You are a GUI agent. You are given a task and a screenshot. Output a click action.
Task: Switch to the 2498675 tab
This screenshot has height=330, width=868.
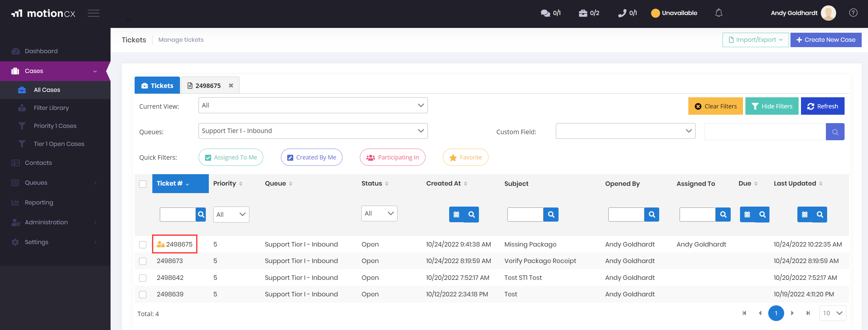pos(204,86)
